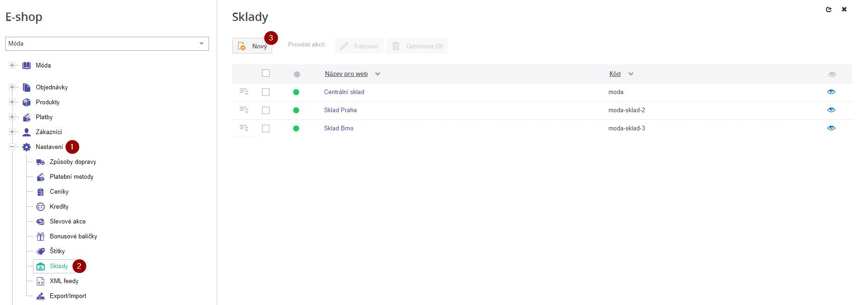868x305 pixels.
Task: Click the Nový button
Action: click(x=252, y=46)
